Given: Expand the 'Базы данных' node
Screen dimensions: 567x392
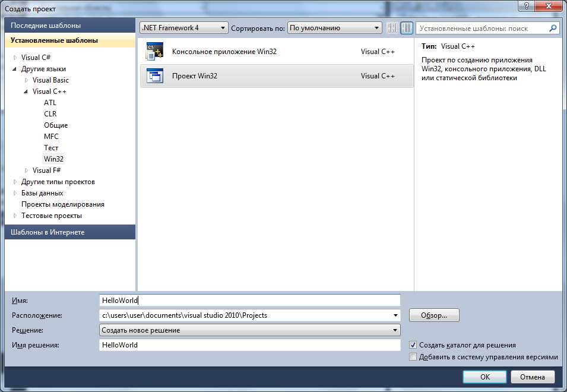Looking at the screenshot, I should (15, 193).
